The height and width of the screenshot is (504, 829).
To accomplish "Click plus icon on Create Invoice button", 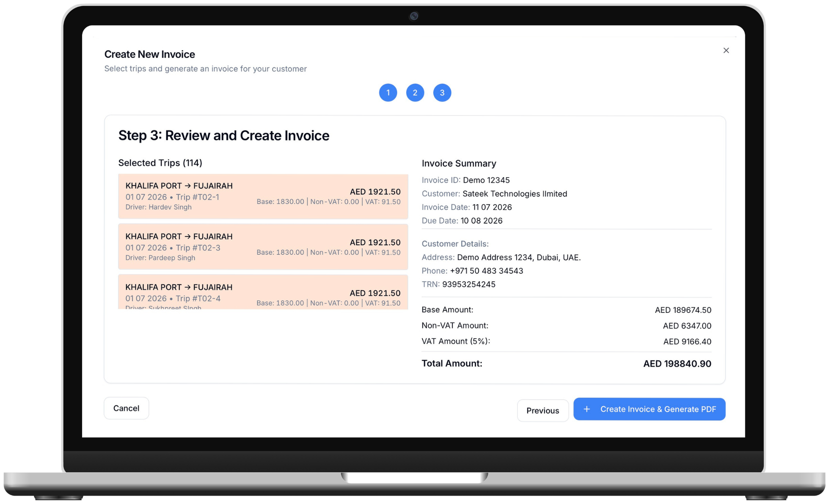I will click(x=587, y=409).
